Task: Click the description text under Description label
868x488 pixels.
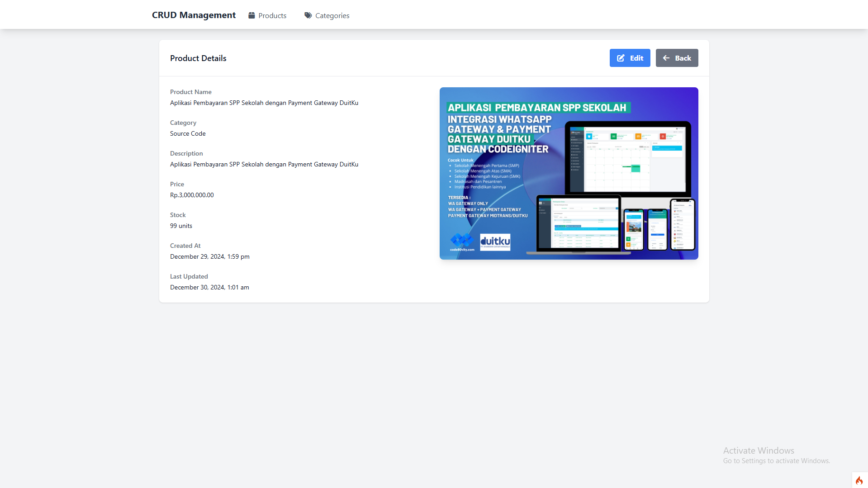Action: [x=264, y=164]
